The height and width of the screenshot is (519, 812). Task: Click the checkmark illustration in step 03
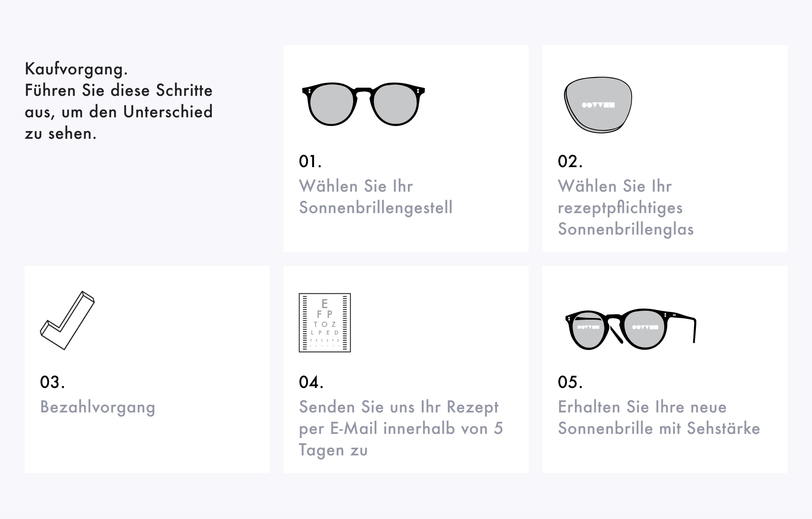click(x=67, y=320)
